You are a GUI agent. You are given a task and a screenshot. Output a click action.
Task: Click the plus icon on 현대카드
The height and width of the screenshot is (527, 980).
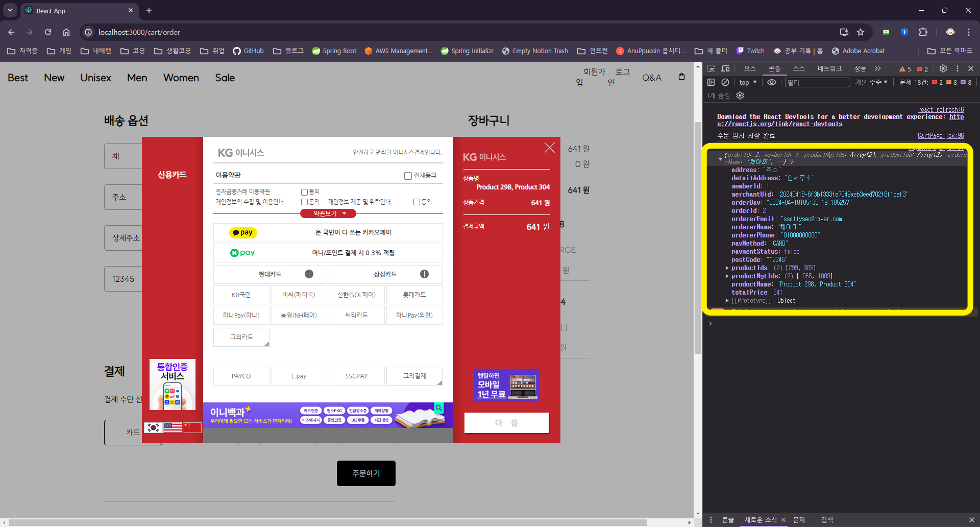pos(309,274)
